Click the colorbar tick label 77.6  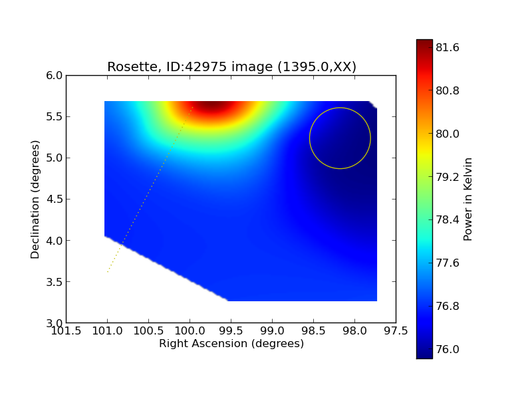click(x=447, y=263)
